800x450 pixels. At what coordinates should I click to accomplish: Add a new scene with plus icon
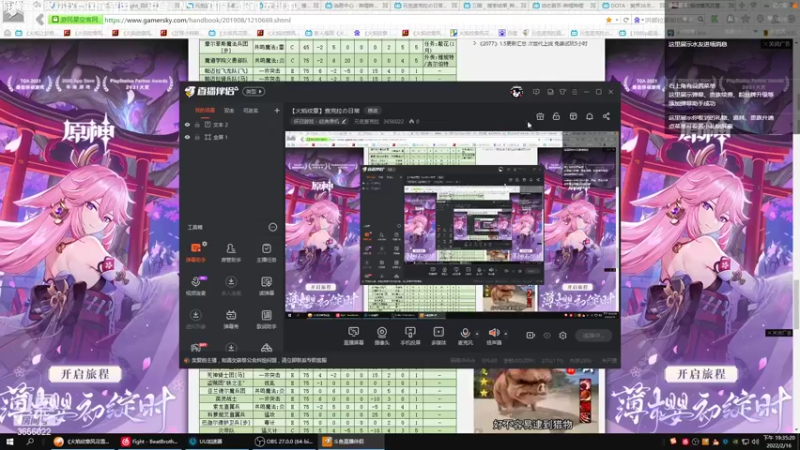coord(277,110)
